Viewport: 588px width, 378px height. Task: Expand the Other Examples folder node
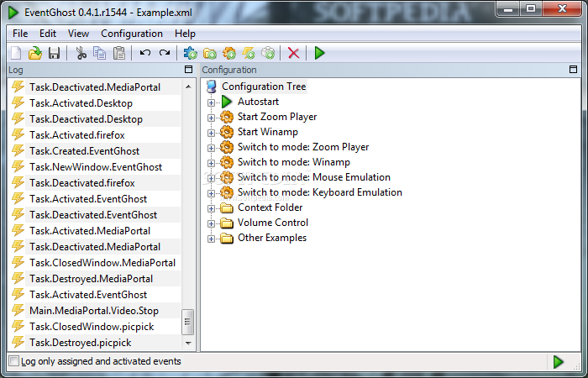211,239
